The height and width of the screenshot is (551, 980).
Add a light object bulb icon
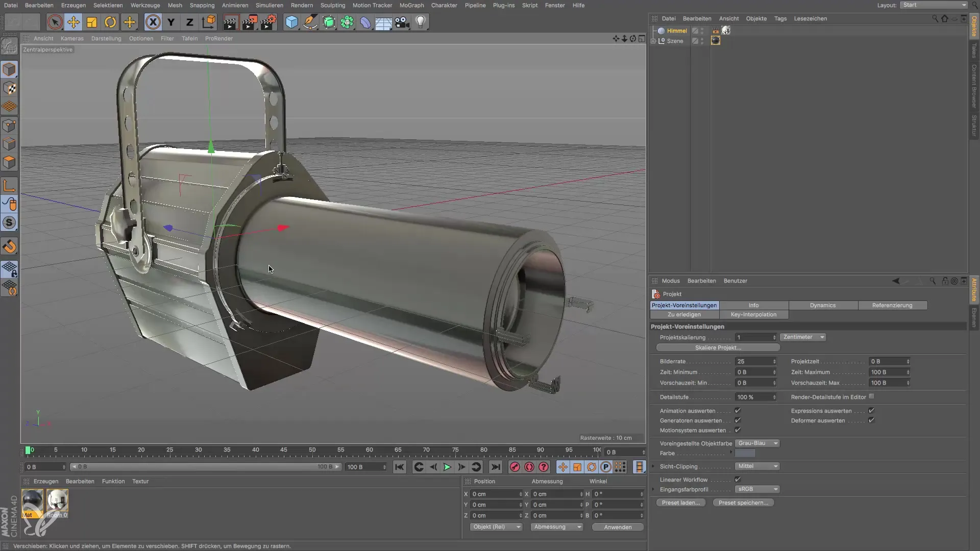421,22
